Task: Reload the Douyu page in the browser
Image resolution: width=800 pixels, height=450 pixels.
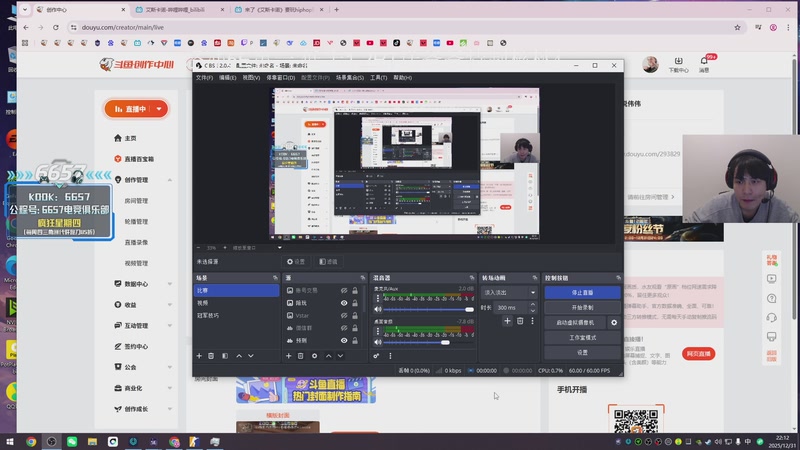Action: click(x=56, y=28)
